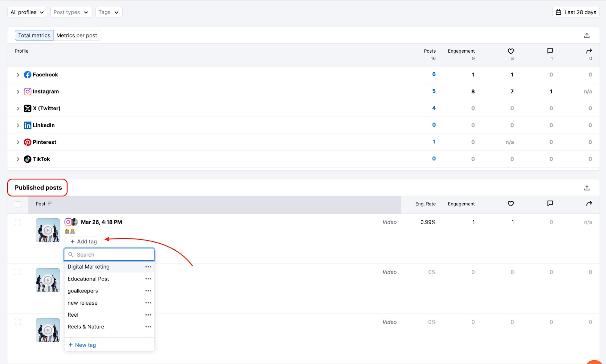Click the comments icon in Published posts header

pos(550,204)
